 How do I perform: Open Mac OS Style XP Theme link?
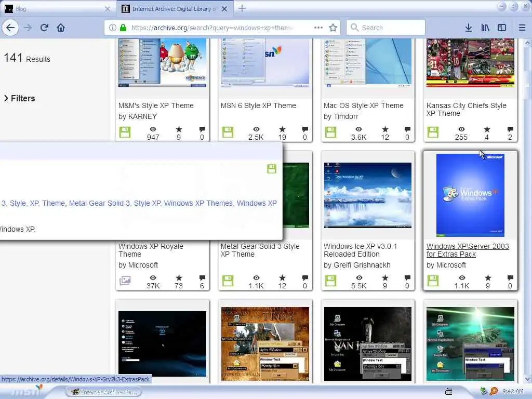[363, 105]
